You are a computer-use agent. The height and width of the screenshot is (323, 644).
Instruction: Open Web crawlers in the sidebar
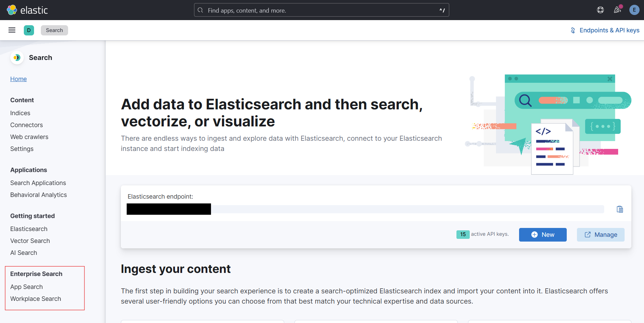[29, 137]
